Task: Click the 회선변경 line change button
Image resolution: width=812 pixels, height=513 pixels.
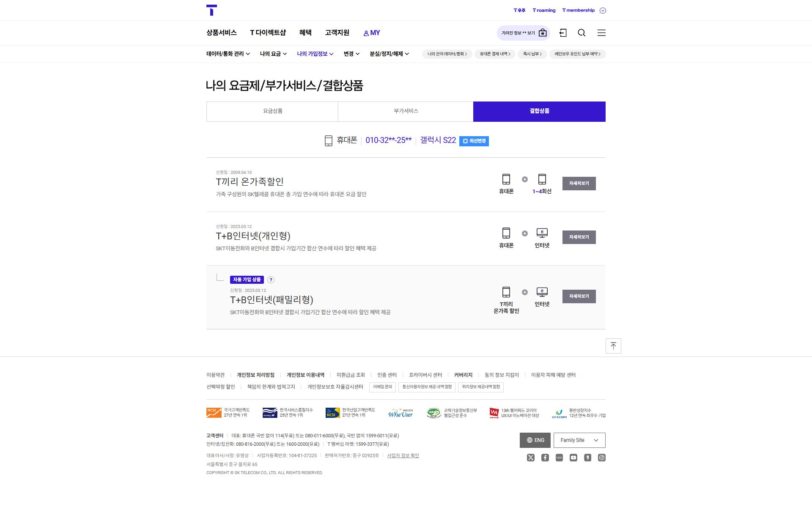Action: click(474, 141)
